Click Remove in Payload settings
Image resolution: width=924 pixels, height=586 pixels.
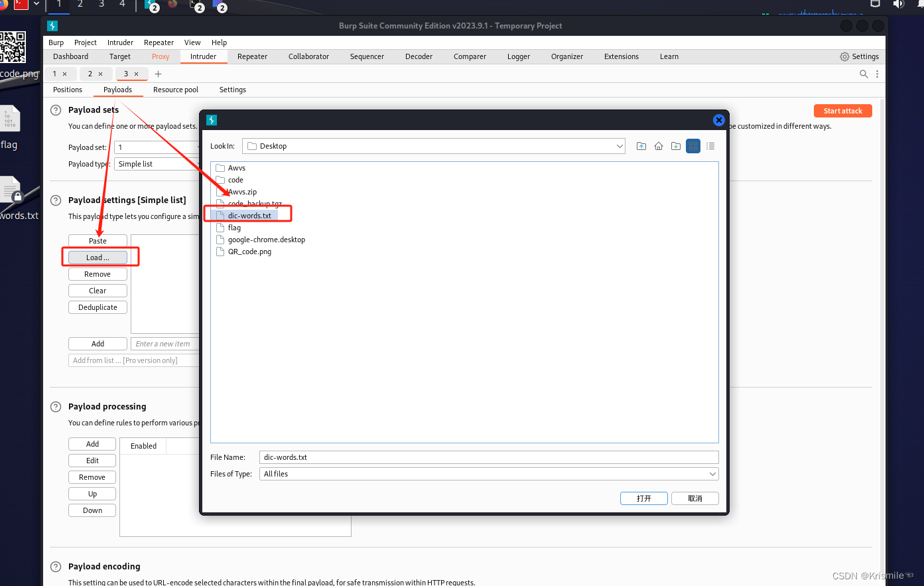pyautogui.click(x=98, y=274)
